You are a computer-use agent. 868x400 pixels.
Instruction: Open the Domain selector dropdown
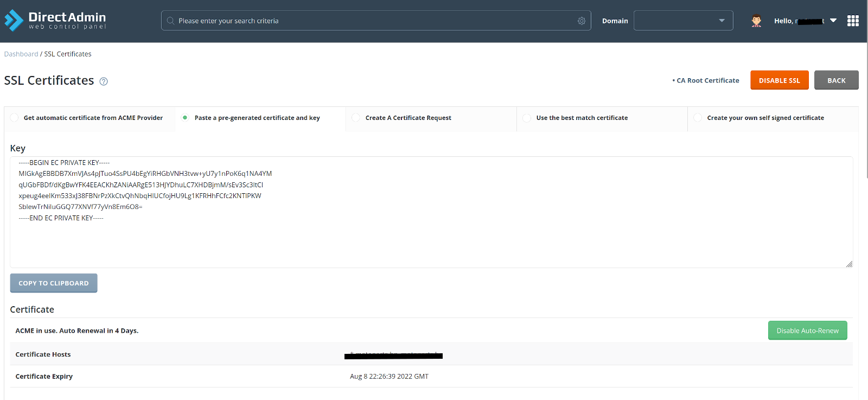click(683, 21)
